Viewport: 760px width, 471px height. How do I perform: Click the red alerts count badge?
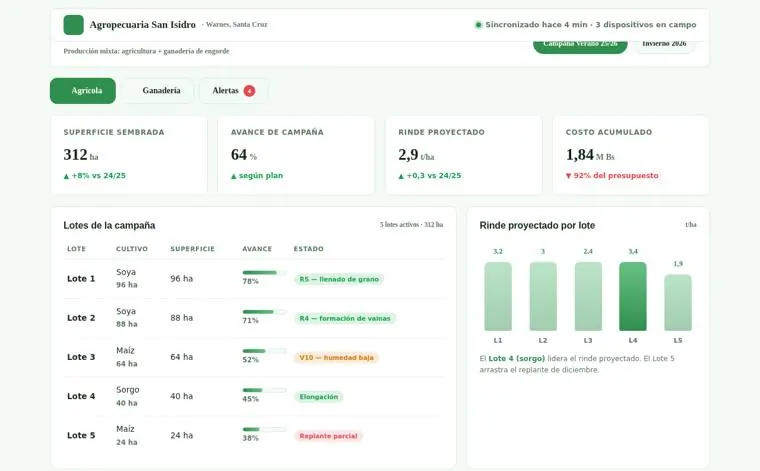[249, 91]
